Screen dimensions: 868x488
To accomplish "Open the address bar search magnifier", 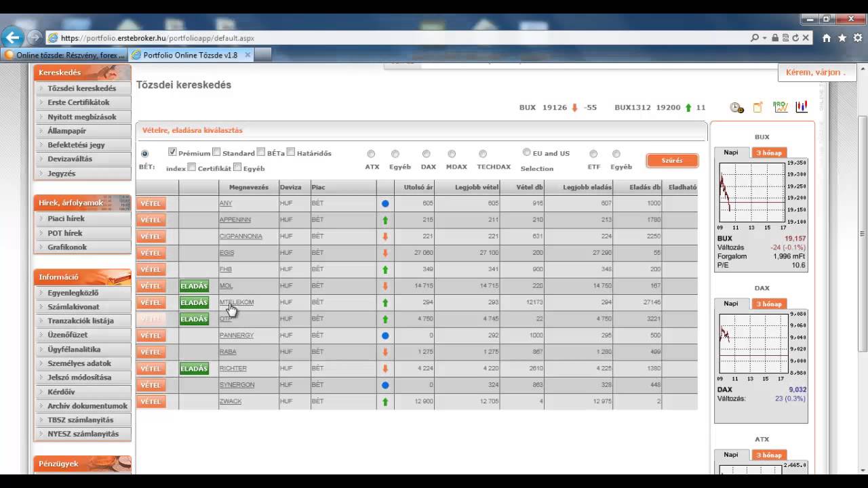I will click(754, 38).
